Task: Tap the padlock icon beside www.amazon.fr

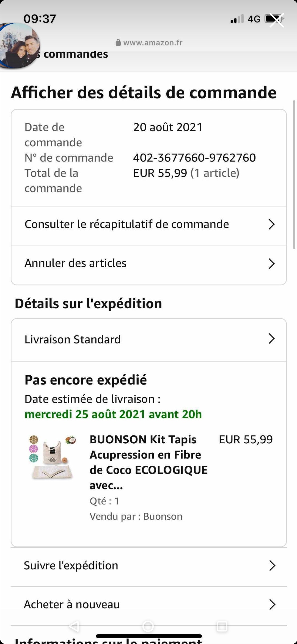Action: (118, 43)
